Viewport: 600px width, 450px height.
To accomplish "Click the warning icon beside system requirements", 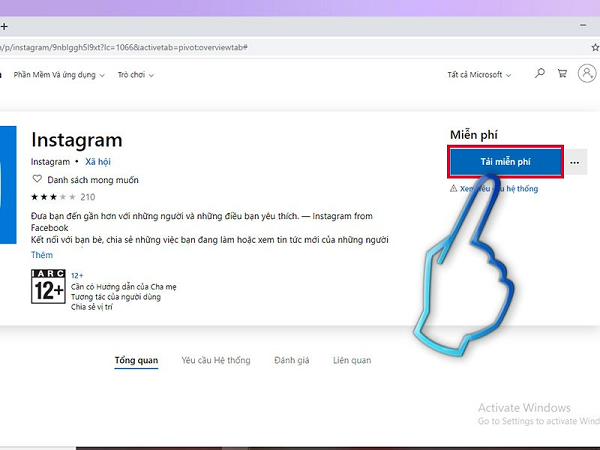I will pyautogui.click(x=453, y=188).
